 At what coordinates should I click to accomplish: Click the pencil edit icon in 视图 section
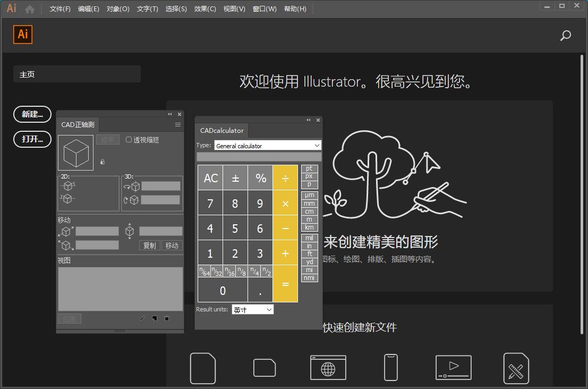[x=142, y=318]
